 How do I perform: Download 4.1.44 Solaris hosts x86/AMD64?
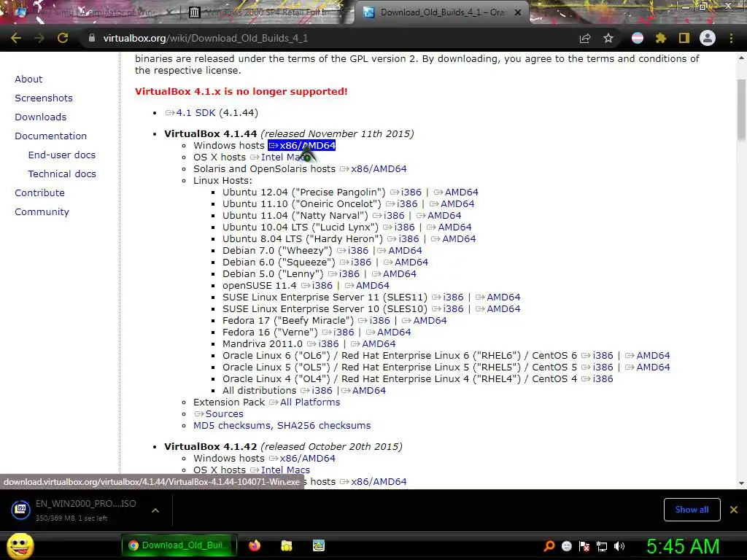[373, 169]
